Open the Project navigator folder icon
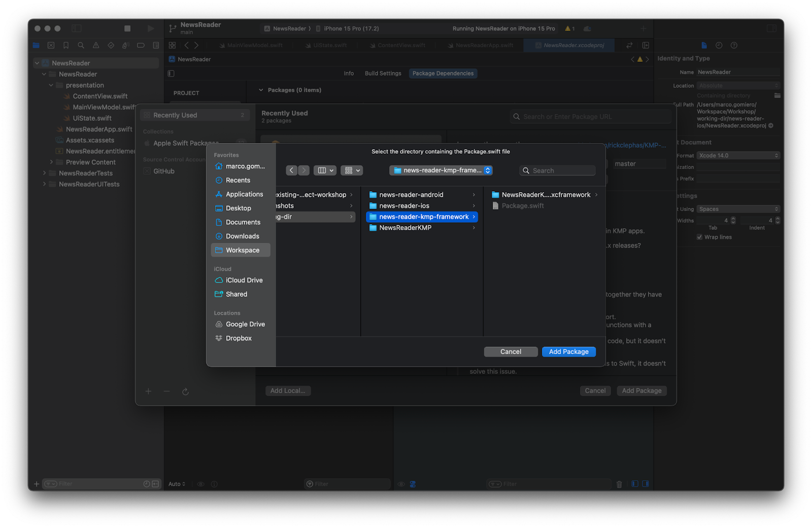This screenshot has width=812, height=528. (x=36, y=45)
